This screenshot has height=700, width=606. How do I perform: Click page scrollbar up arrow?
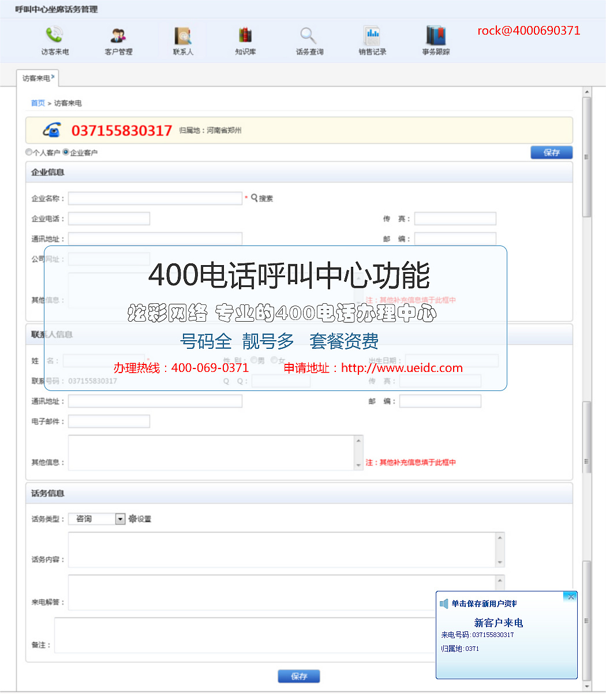(587, 92)
